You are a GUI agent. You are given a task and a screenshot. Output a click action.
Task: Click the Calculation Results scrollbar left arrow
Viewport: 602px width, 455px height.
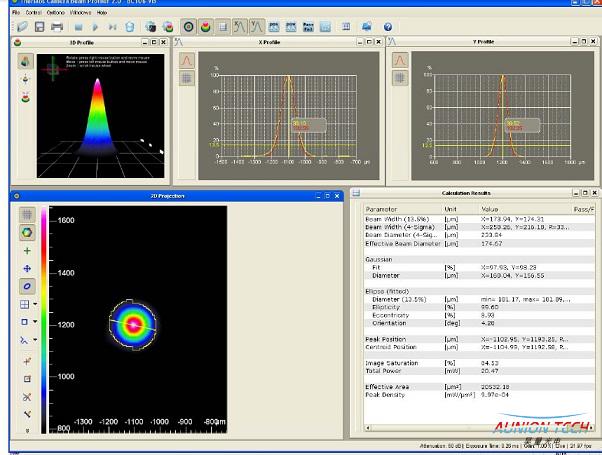(x=368, y=427)
